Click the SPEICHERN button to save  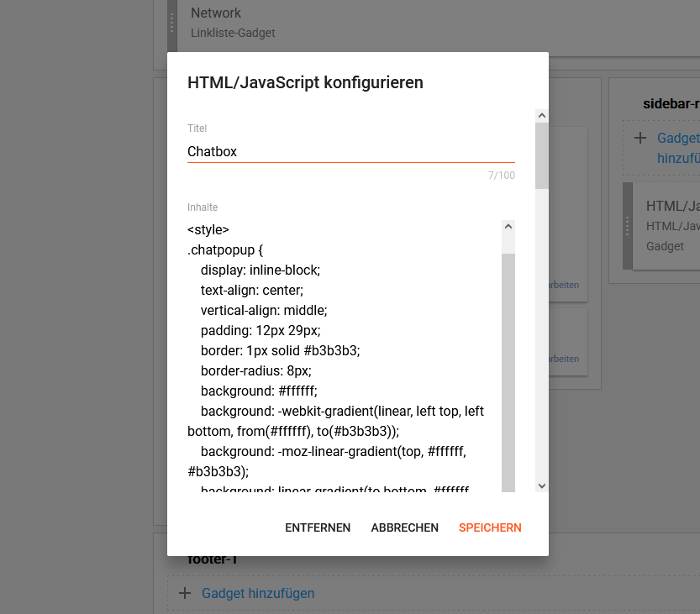[x=490, y=527]
